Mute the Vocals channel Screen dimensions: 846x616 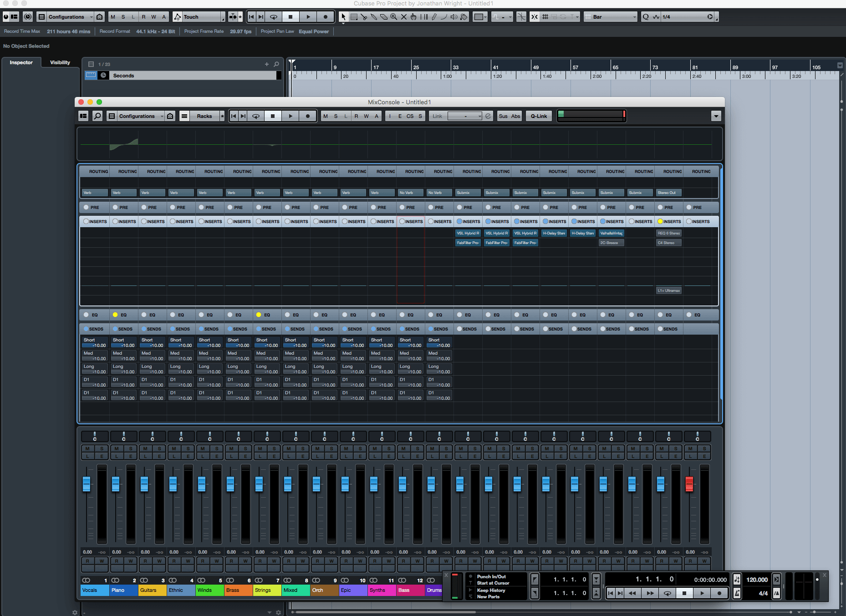(88, 448)
